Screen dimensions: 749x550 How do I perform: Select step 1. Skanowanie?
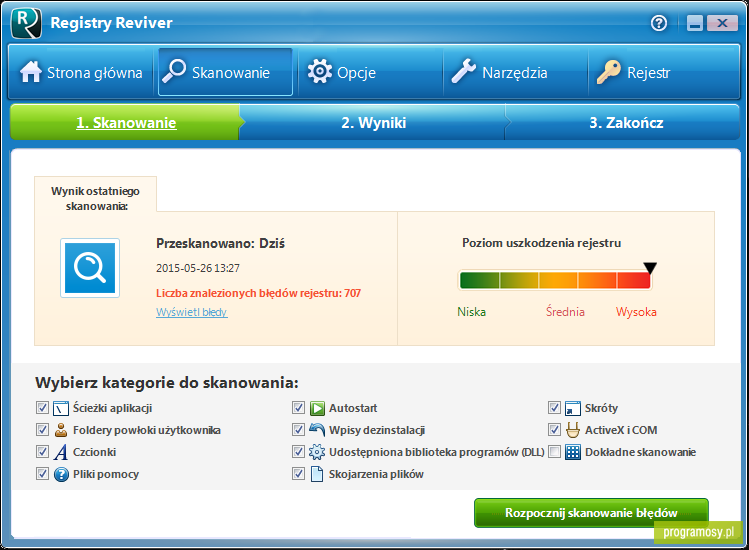pyautogui.click(x=126, y=123)
